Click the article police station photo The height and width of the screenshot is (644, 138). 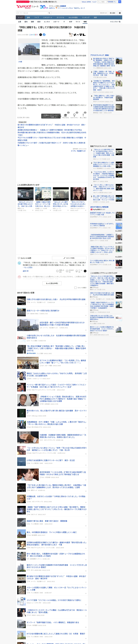tap(29, 49)
